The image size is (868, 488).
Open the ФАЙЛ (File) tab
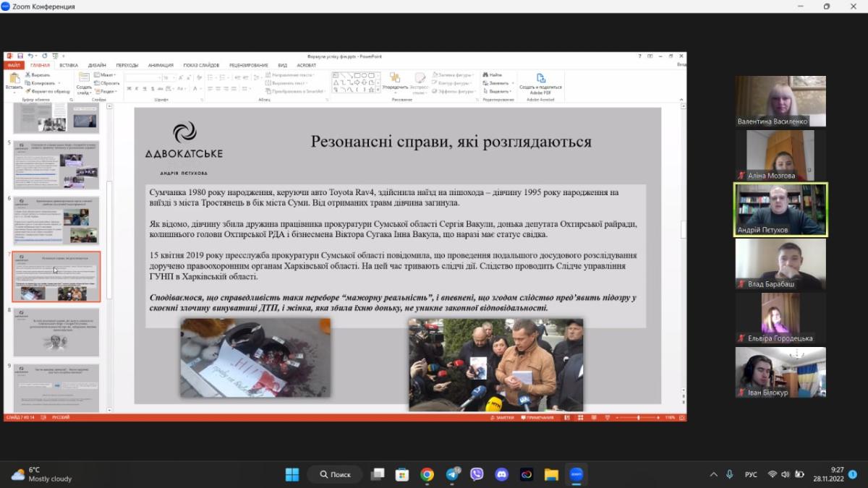point(14,65)
